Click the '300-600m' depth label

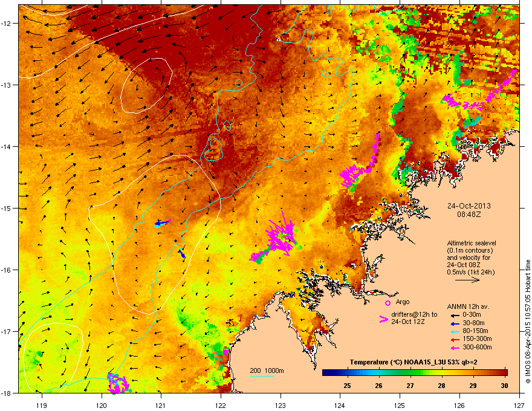pyautogui.click(x=477, y=348)
